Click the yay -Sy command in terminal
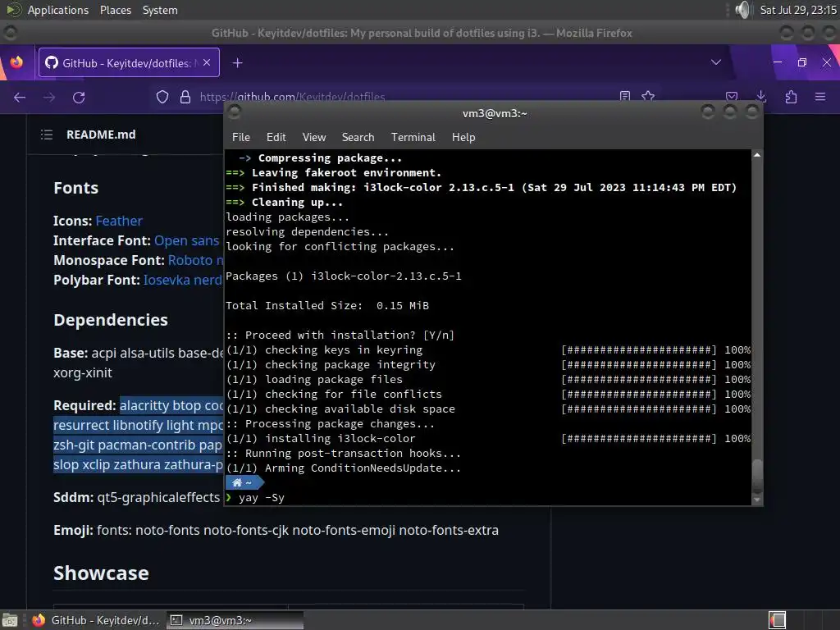840x630 pixels. coord(262,498)
